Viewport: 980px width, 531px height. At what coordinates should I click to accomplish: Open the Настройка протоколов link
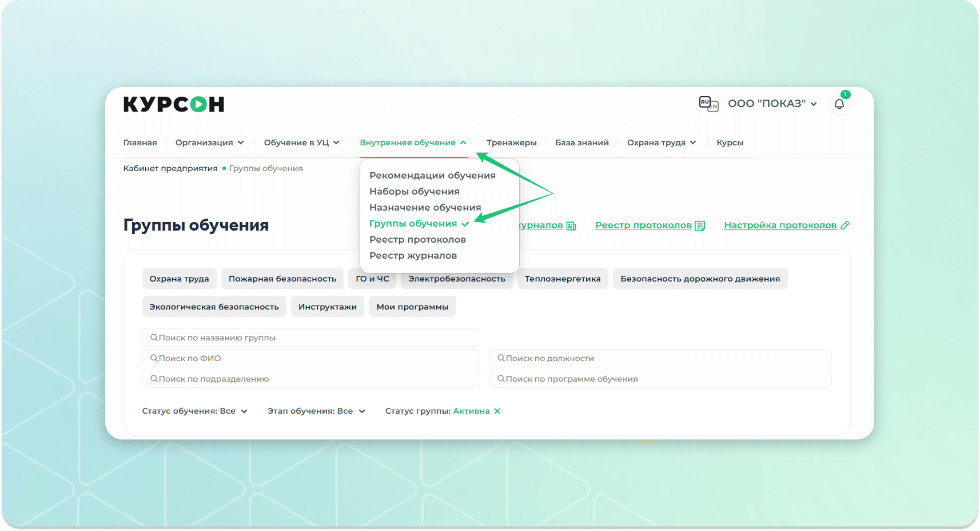pos(780,225)
